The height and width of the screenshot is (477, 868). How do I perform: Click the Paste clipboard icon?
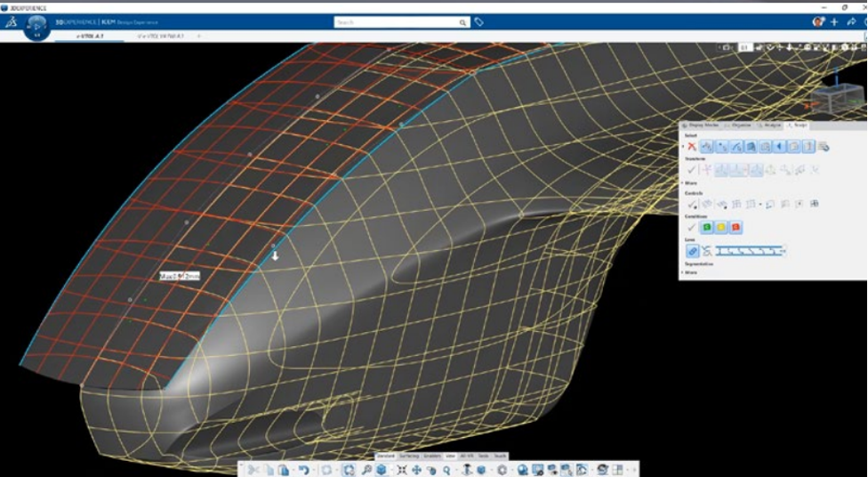(x=283, y=469)
